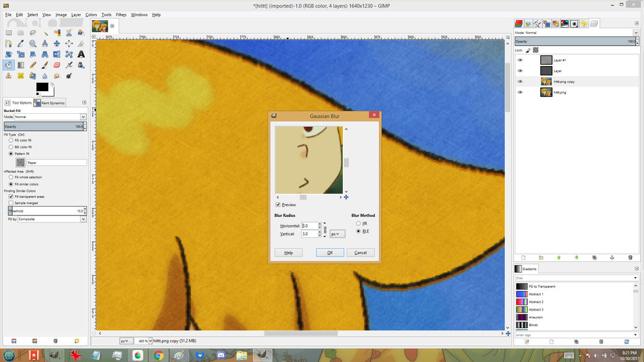
Task: Open the Filters menu
Action: tap(121, 14)
